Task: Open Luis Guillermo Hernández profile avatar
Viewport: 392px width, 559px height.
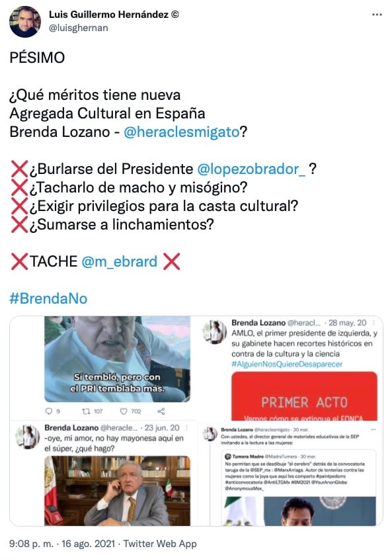Action: pos(25,22)
